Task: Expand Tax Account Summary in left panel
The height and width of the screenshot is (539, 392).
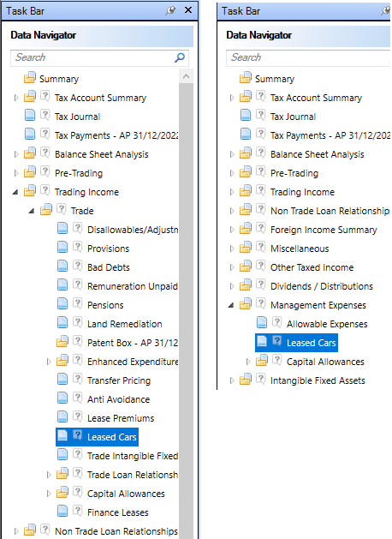Action: coord(15,98)
